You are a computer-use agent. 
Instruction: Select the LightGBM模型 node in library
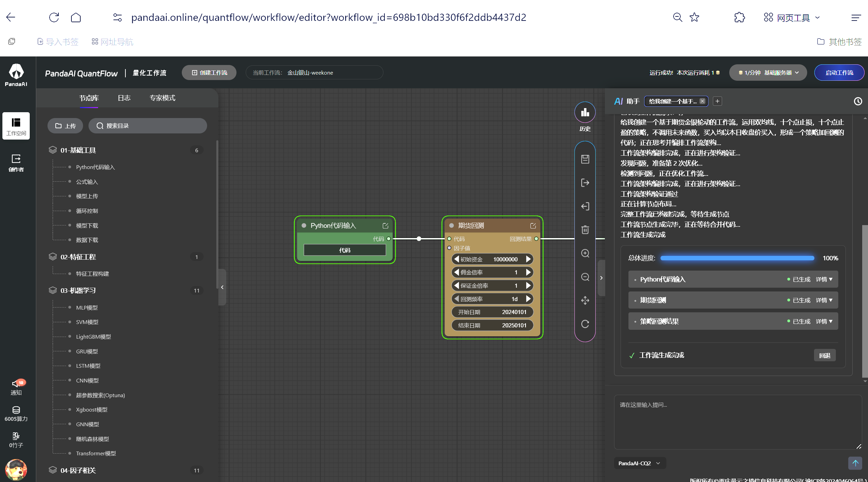93,337
